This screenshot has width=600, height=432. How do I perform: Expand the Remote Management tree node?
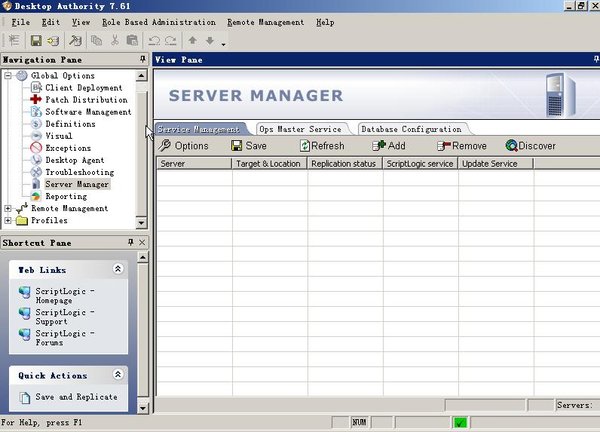click(x=9, y=208)
